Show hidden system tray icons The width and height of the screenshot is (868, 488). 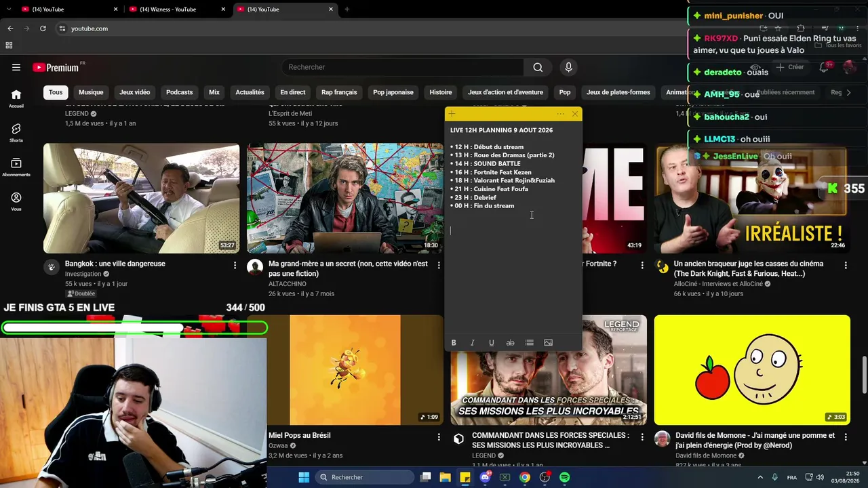click(x=760, y=477)
